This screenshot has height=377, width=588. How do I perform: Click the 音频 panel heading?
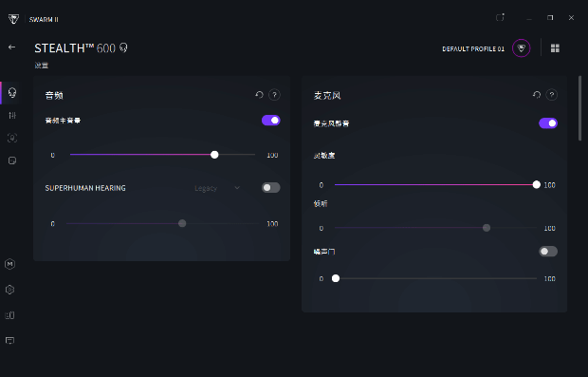(54, 95)
